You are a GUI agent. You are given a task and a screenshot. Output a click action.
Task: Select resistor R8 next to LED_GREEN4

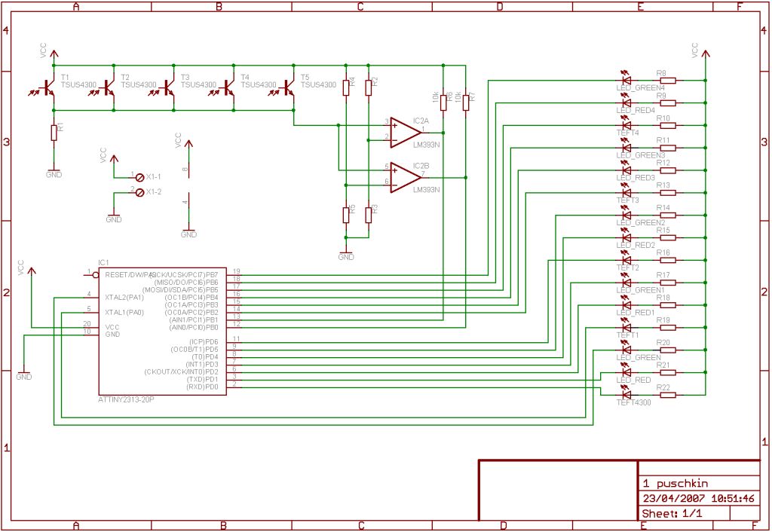click(x=664, y=80)
